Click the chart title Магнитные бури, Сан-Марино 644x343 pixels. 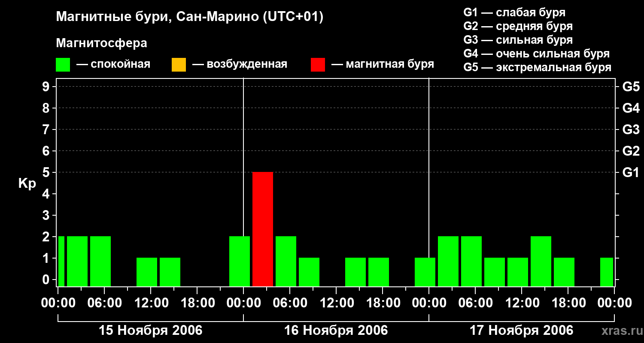[189, 17]
